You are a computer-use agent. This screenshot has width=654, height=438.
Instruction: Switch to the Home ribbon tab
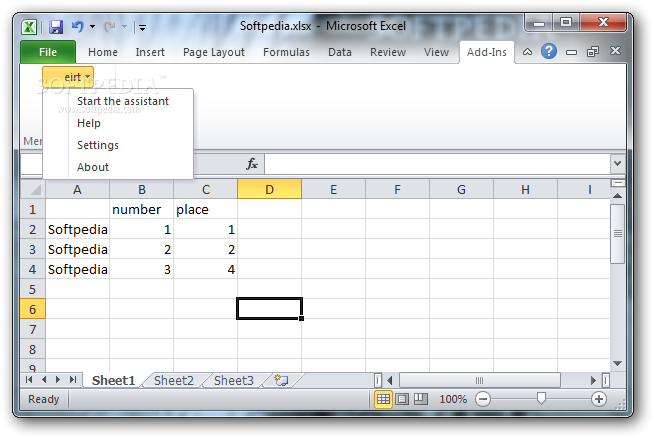click(x=103, y=52)
